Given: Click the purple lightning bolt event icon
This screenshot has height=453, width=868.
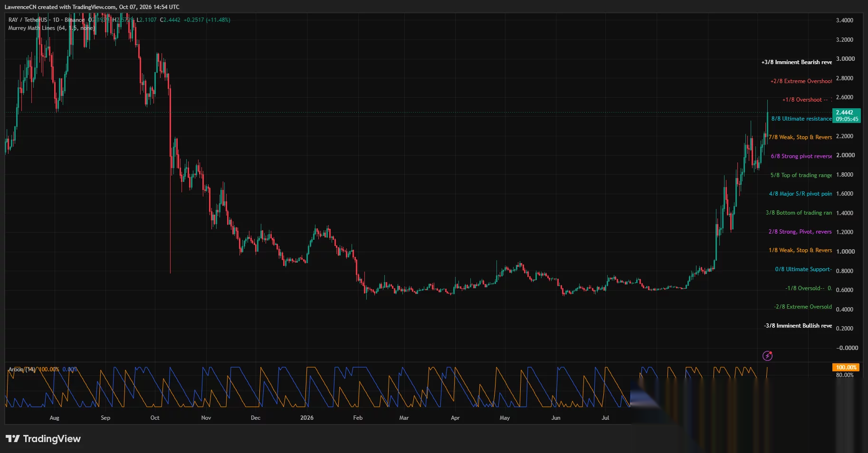Looking at the screenshot, I should [767, 356].
